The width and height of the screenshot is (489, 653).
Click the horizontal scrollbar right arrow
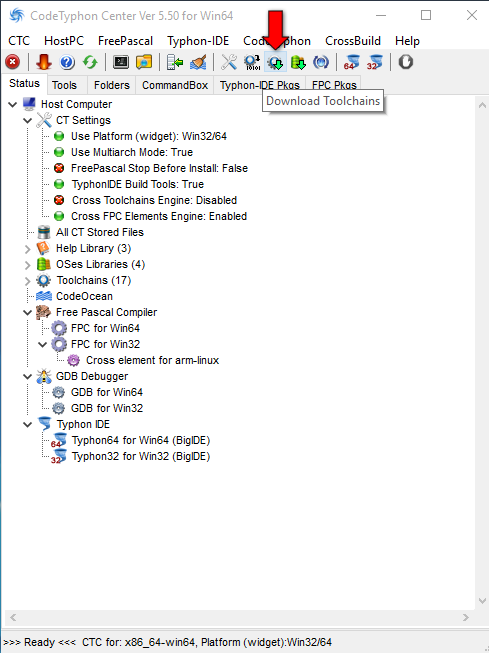coord(466,618)
